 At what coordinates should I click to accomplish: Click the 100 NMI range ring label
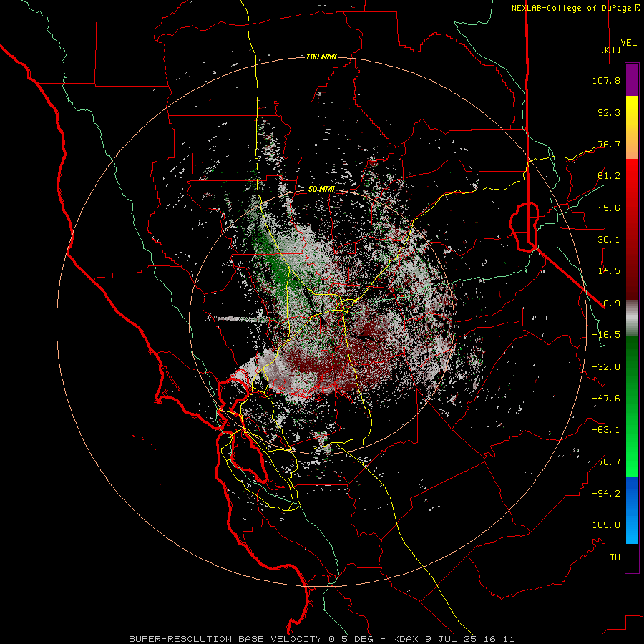pos(321,57)
